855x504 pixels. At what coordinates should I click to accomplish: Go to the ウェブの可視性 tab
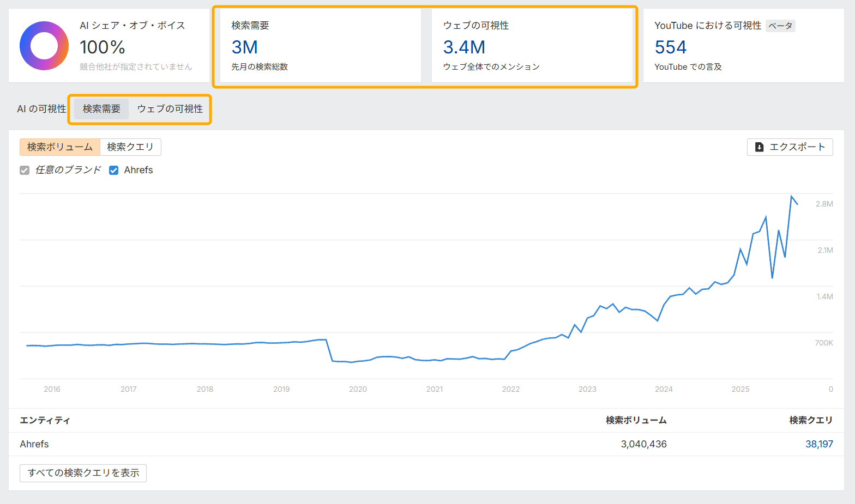[x=170, y=109]
